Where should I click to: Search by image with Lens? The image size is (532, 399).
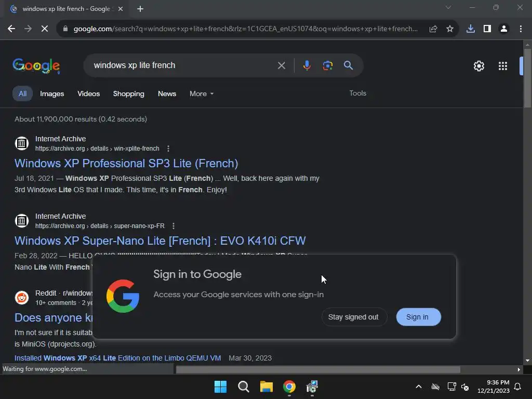click(327, 65)
